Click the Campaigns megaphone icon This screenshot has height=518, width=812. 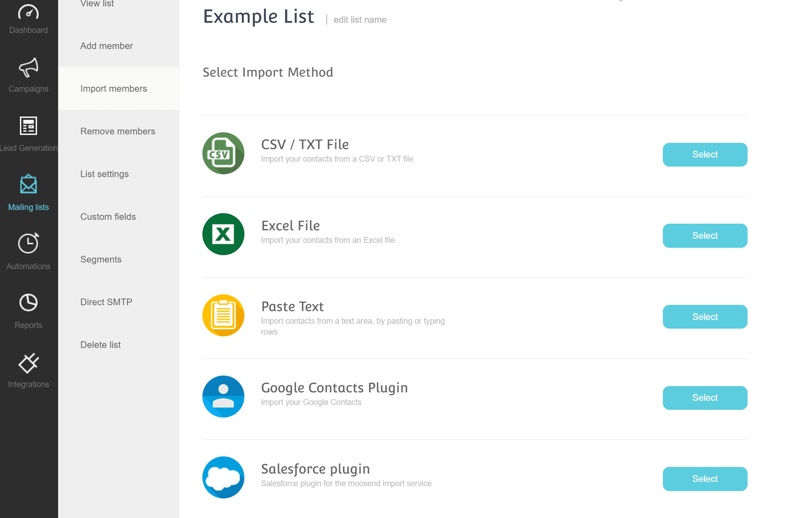(28, 68)
